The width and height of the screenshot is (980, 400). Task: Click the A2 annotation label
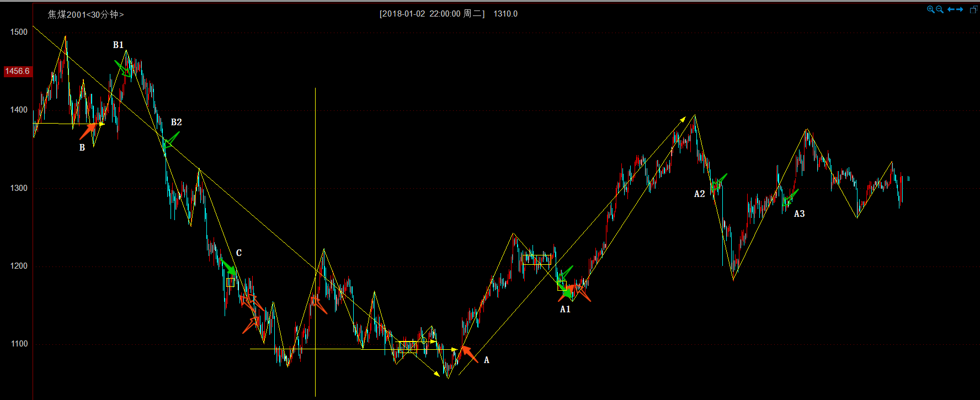(x=699, y=194)
